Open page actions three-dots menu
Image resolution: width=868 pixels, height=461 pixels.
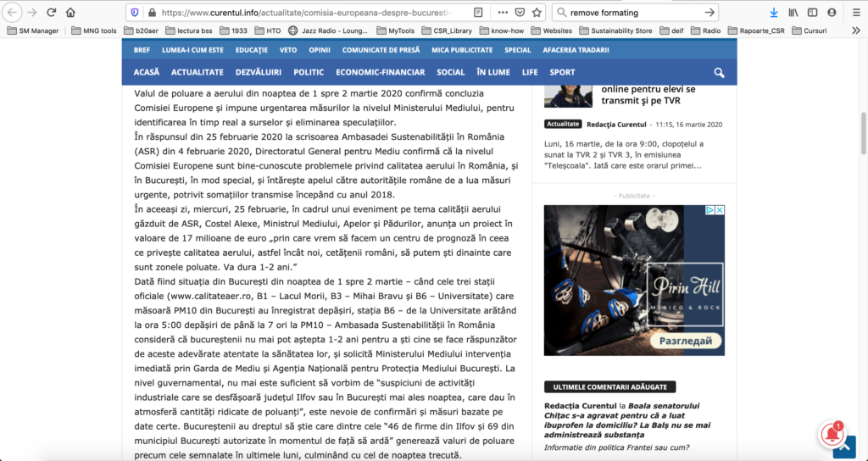point(503,12)
